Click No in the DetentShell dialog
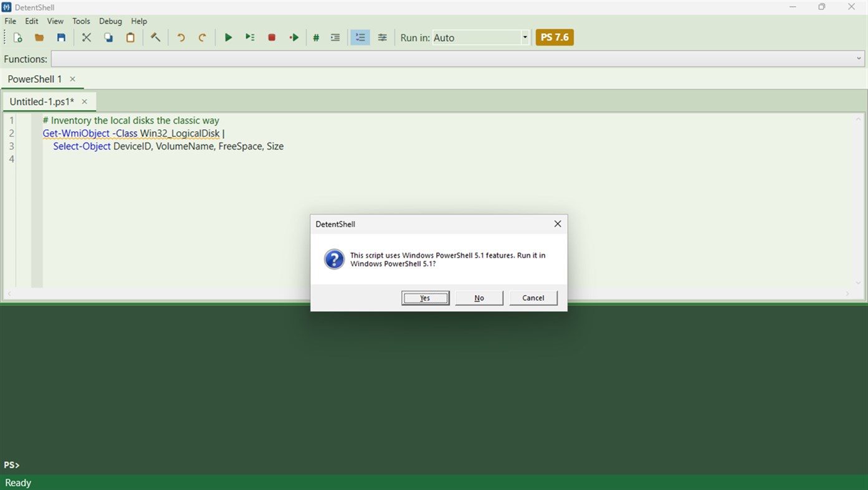The width and height of the screenshot is (868, 490). (x=479, y=298)
